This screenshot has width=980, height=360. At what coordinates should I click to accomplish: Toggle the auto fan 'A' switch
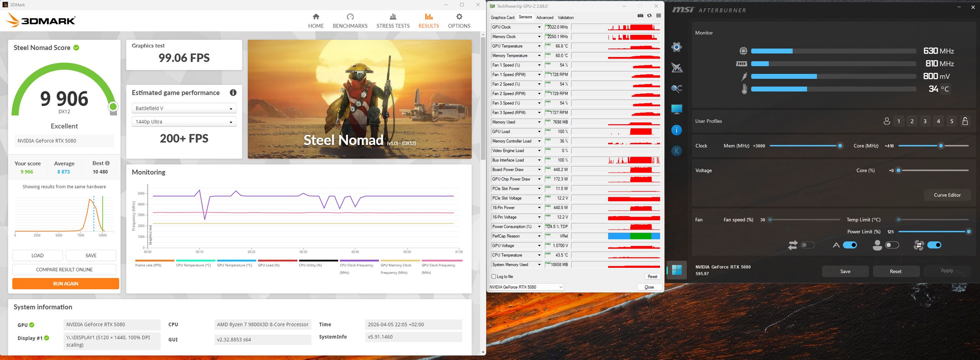(x=850, y=245)
